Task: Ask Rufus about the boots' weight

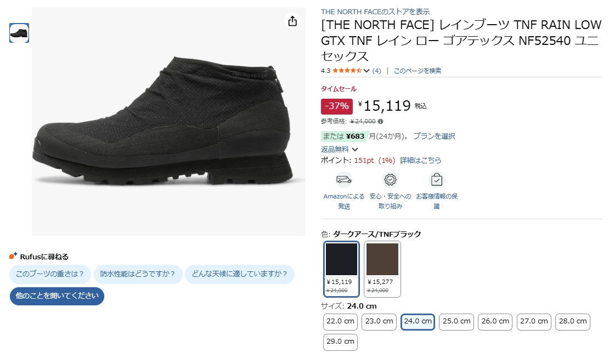Action: point(50,274)
